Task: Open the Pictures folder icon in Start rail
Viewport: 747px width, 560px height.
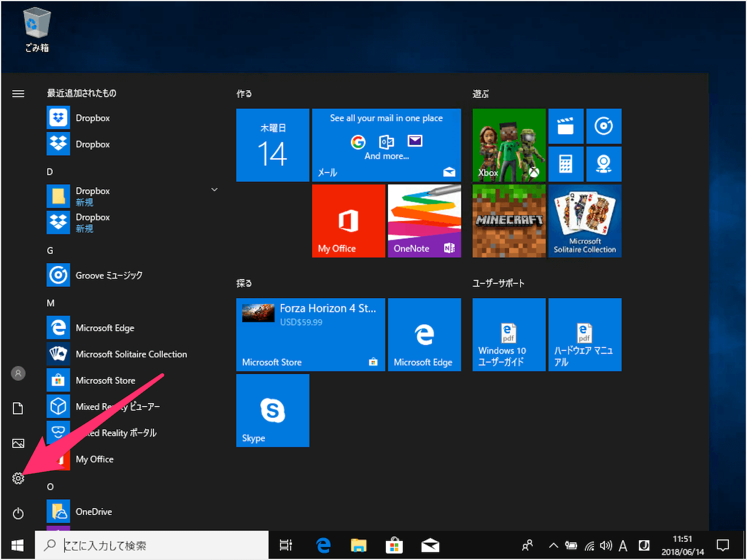Action: (18, 443)
